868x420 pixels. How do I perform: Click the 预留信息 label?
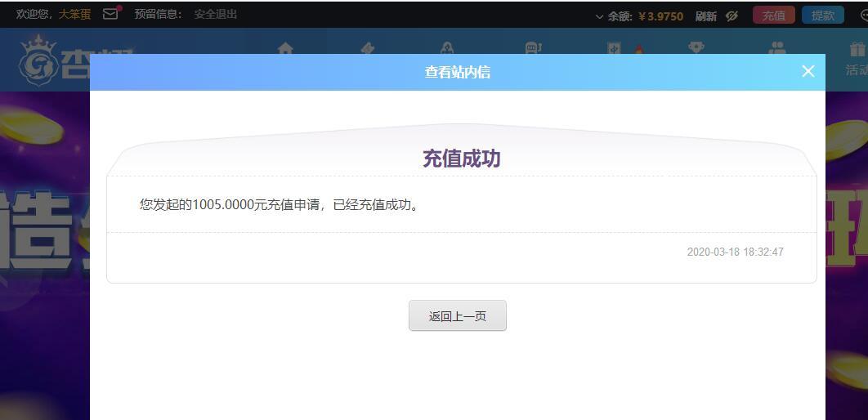point(159,15)
